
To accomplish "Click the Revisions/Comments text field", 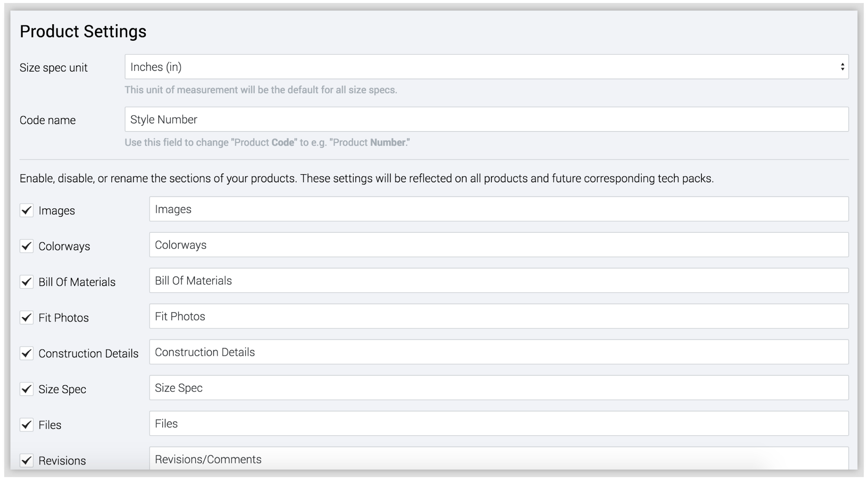I will tap(499, 459).
